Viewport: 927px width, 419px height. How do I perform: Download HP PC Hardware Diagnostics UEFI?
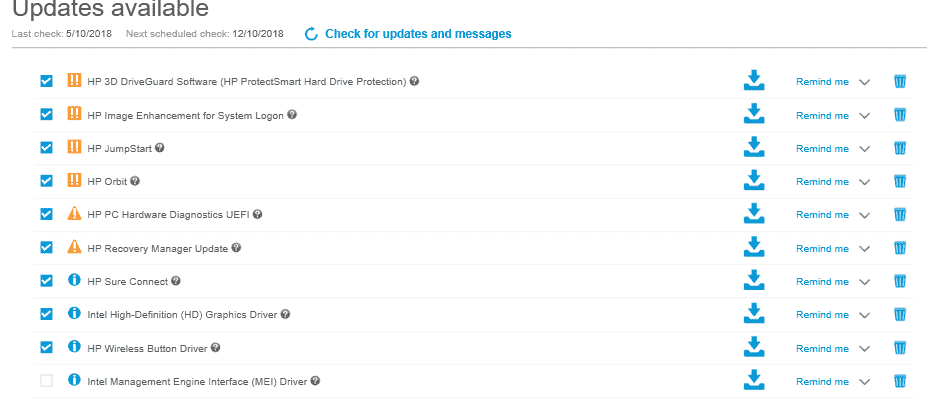point(753,214)
